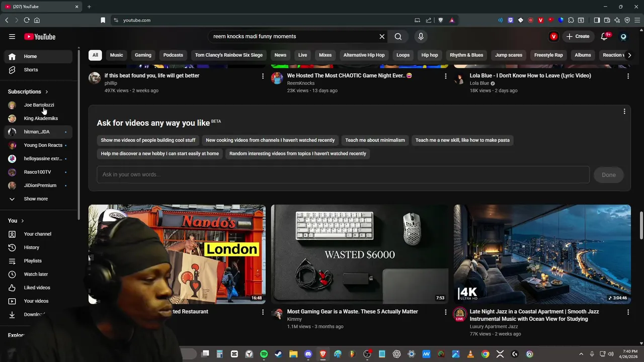Select the All filter chip
Viewport: 644px width, 362px height.
pos(95,55)
